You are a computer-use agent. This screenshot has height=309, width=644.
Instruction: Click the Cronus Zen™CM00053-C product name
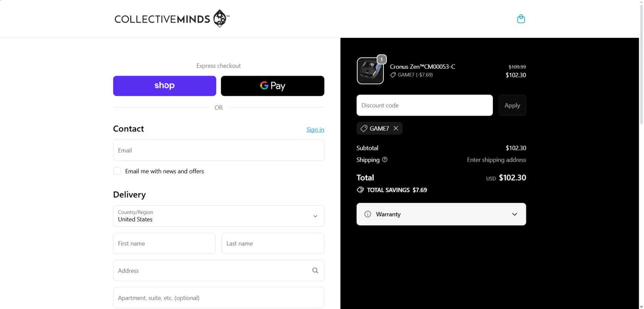coord(422,67)
